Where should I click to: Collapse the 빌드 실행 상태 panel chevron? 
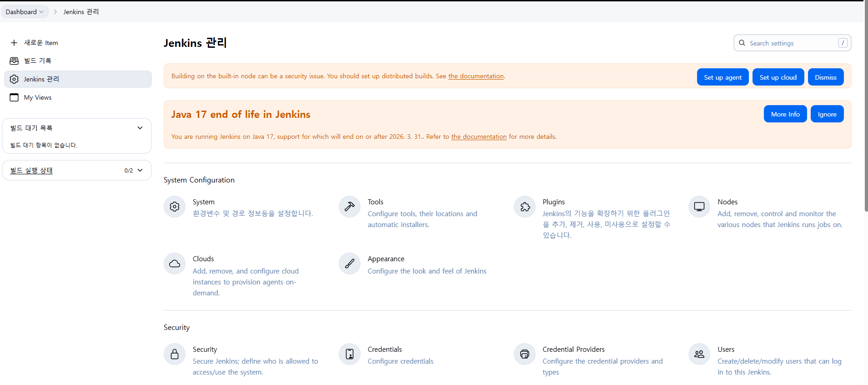pos(140,170)
